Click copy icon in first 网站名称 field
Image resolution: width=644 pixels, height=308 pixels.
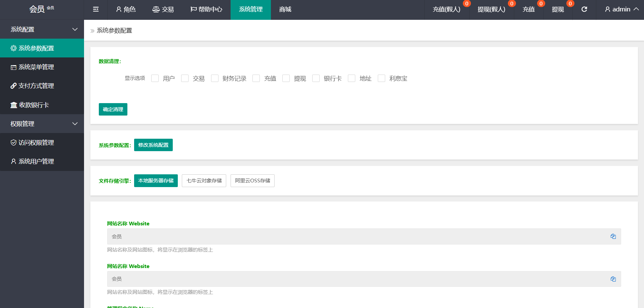[613, 236]
